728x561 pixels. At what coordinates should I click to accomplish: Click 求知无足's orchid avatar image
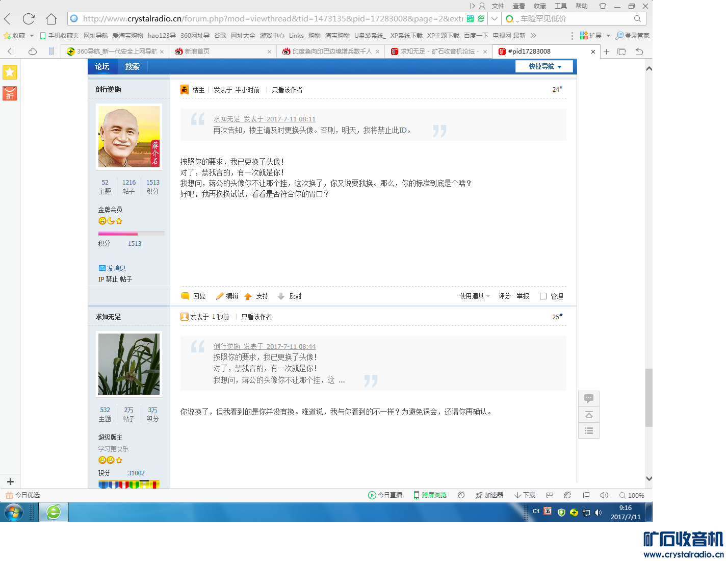[129, 364]
